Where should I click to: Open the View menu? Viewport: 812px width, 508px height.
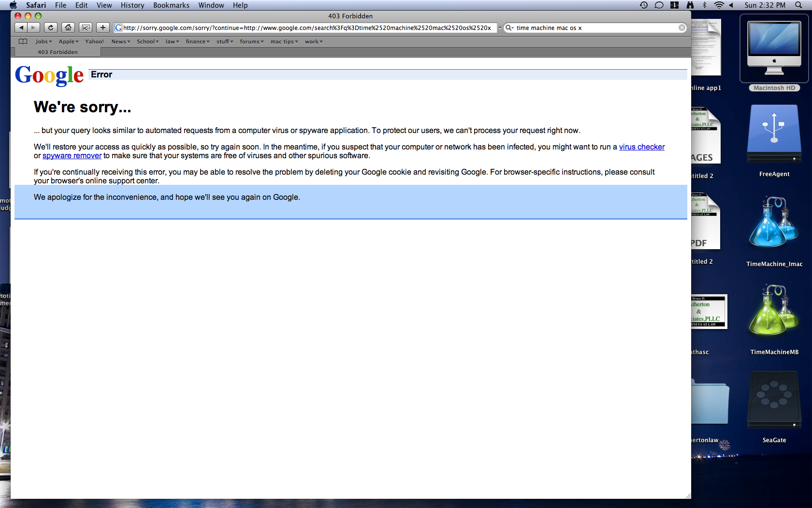tap(104, 5)
